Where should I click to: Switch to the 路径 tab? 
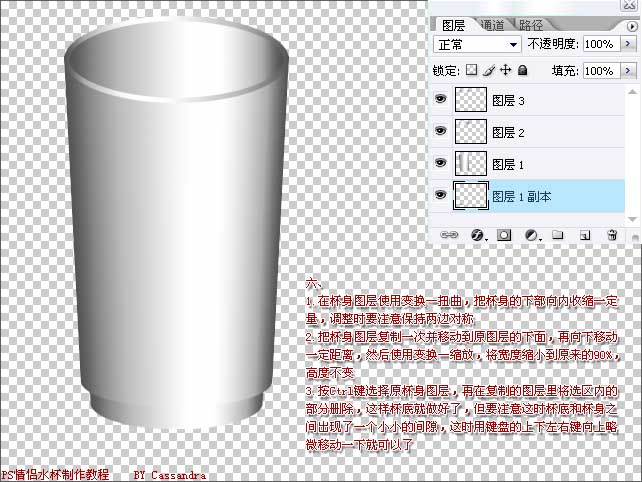531,25
